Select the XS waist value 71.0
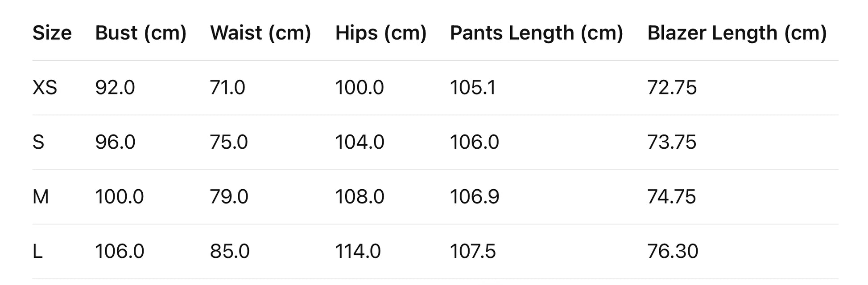 point(227,87)
